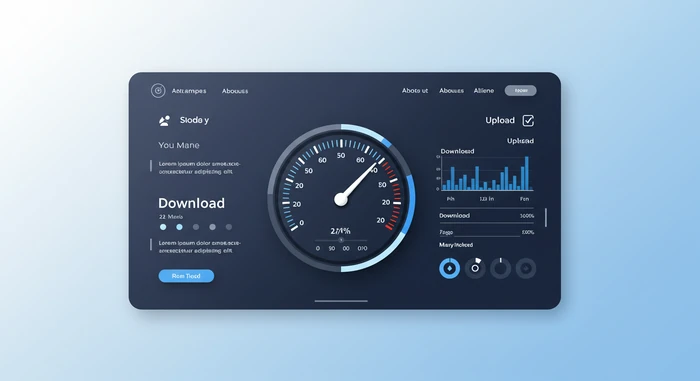Select the third dark ring icon
Image resolution: width=700 pixels, height=381 pixels.
500,268
